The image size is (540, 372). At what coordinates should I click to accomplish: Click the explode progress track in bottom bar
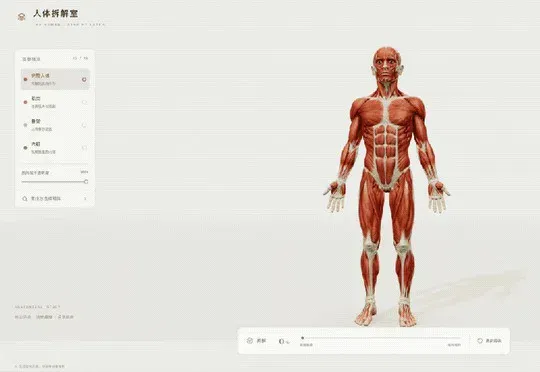pyautogui.click(x=381, y=338)
